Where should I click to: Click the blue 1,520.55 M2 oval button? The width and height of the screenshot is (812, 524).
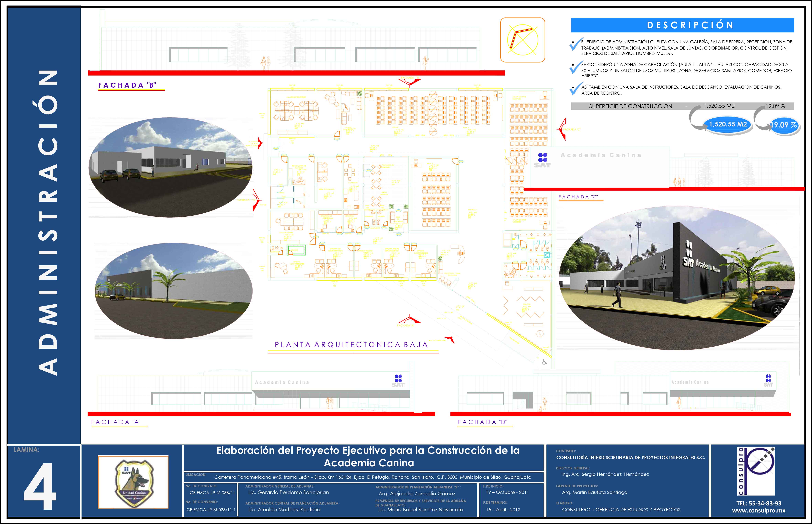pyautogui.click(x=728, y=125)
